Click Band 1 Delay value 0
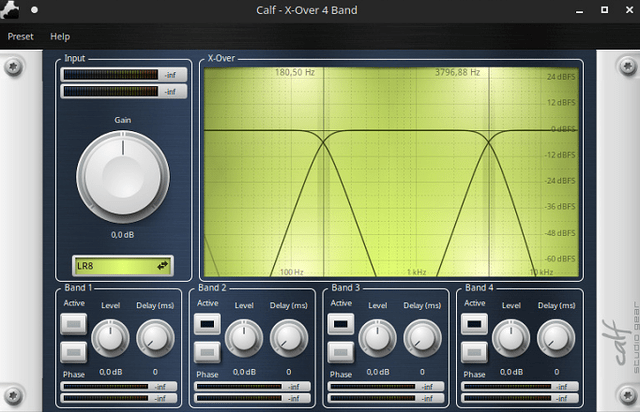This screenshot has width=640, height=412. click(155, 372)
